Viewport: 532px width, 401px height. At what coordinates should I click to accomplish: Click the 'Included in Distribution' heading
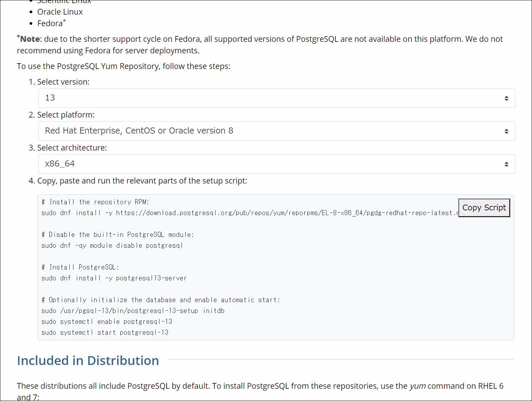click(88, 361)
